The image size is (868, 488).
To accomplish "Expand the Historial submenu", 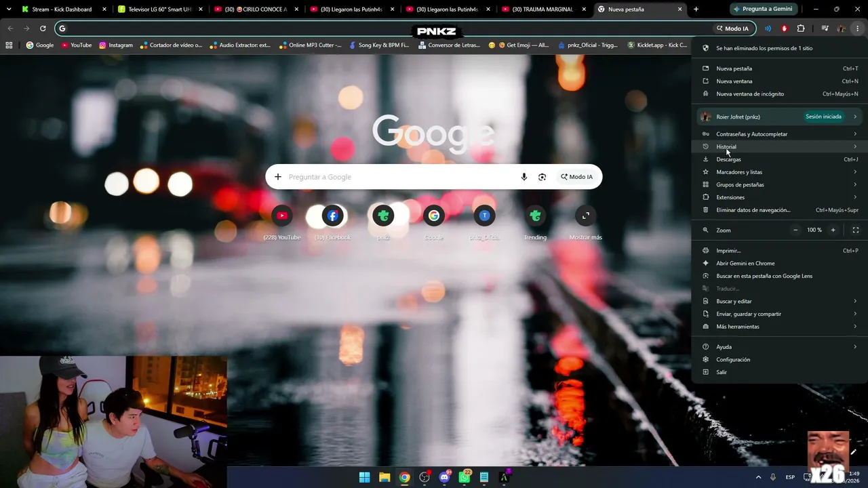I will click(780, 146).
